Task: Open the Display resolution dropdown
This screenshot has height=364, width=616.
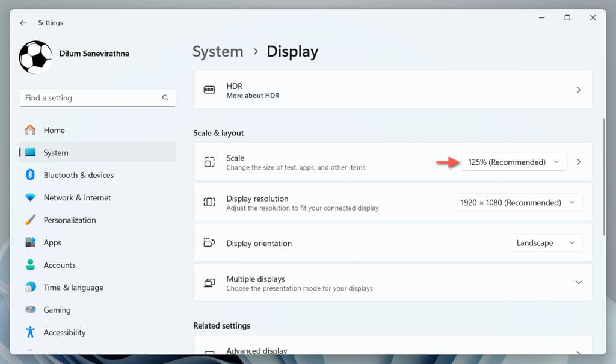Action: point(518,203)
